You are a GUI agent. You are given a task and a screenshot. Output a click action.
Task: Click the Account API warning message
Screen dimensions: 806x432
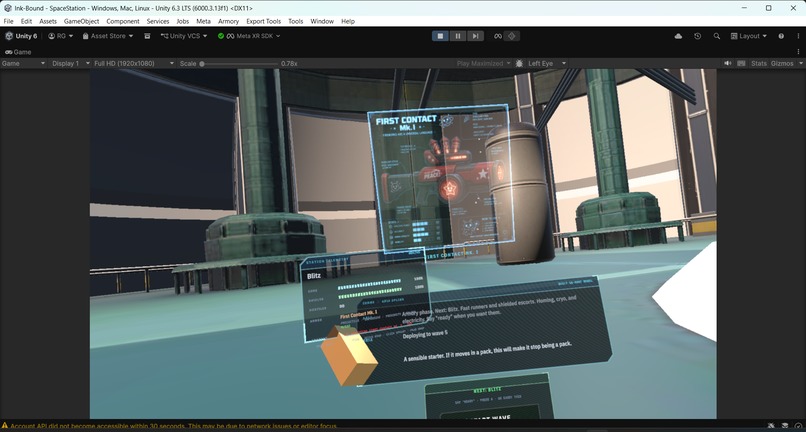coord(174,426)
